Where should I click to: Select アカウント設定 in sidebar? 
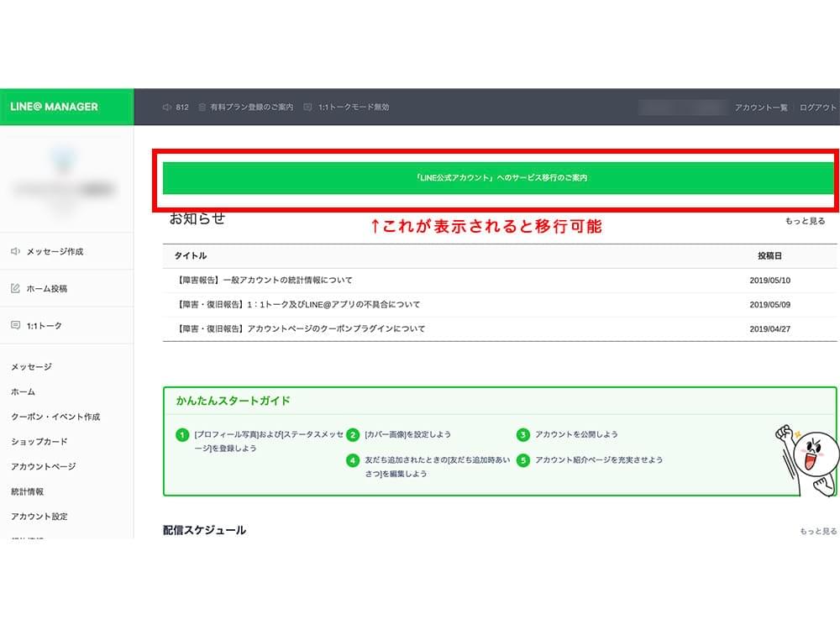click(39, 517)
